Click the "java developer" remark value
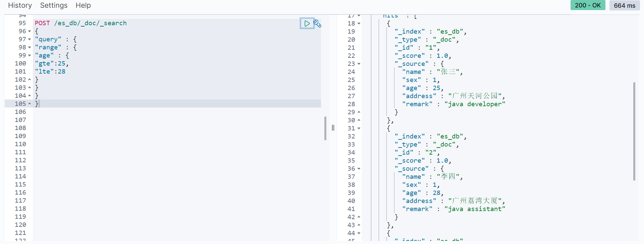The image size is (644, 244). click(475, 104)
